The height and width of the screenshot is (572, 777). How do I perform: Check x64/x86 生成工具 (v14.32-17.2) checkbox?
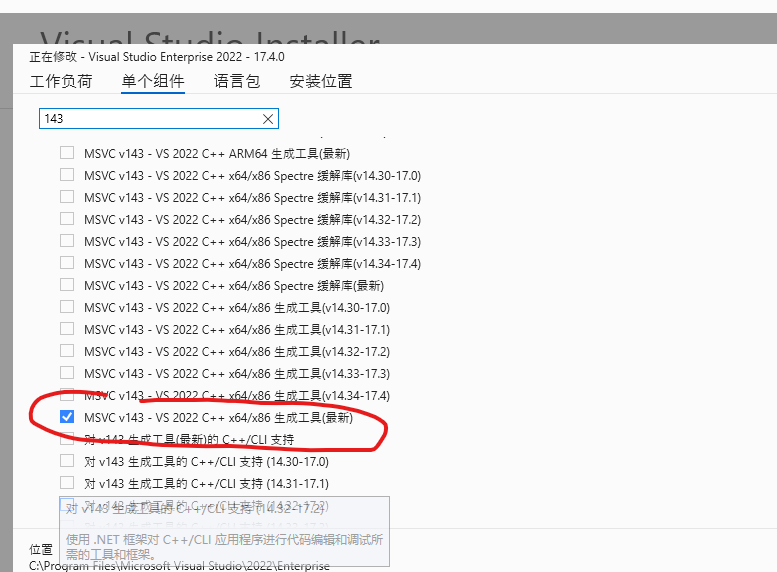67,350
